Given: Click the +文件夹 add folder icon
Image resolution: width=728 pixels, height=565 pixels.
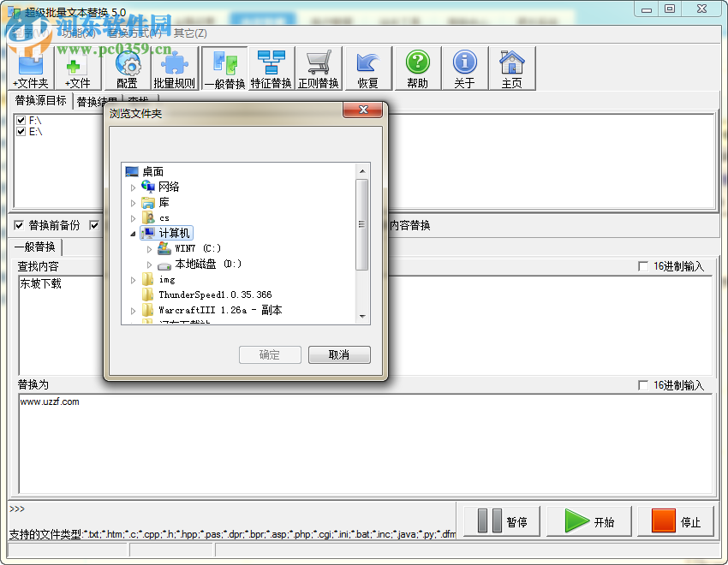Looking at the screenshot, I should coord(30,68).
